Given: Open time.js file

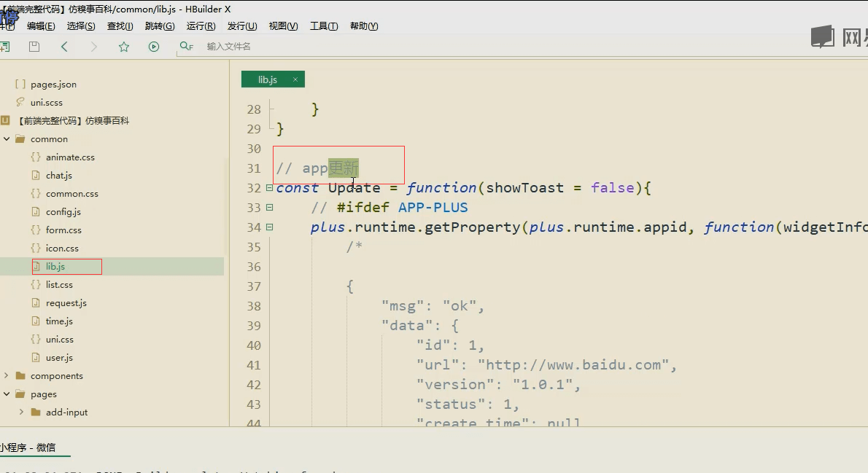Looking at the screenshot, I should click(x=59, y=321).
